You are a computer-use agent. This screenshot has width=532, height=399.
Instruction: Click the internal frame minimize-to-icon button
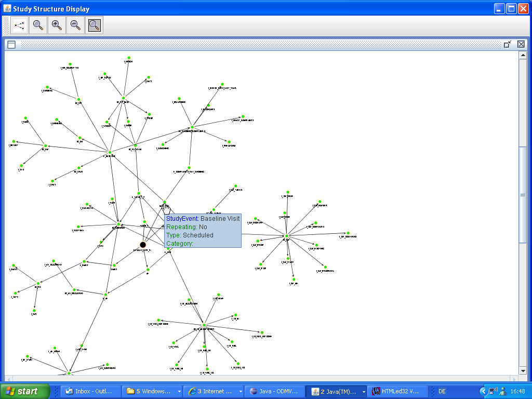pyautogui.click(x=508, y=45)
